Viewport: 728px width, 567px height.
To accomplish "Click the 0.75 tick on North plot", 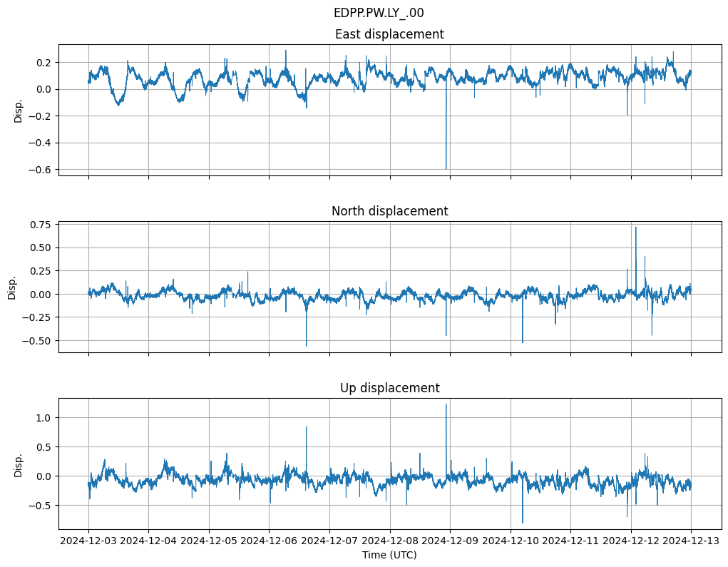I will 41,225.
